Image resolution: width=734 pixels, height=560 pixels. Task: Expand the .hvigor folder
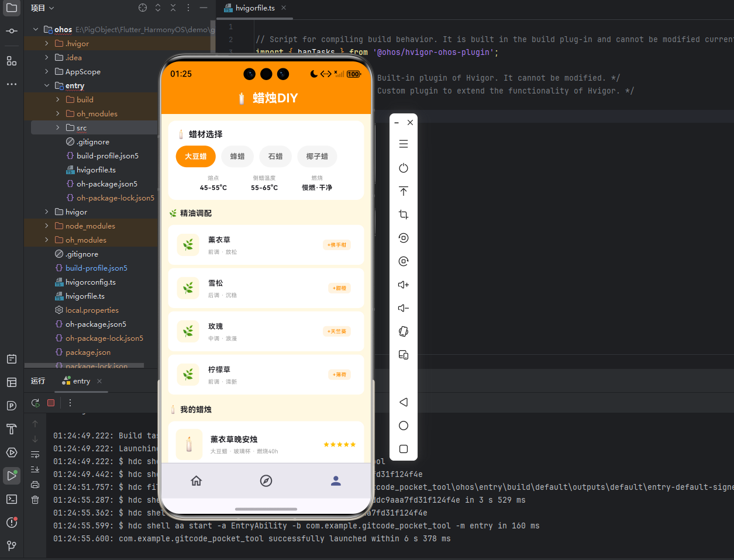tap(47, 43)
